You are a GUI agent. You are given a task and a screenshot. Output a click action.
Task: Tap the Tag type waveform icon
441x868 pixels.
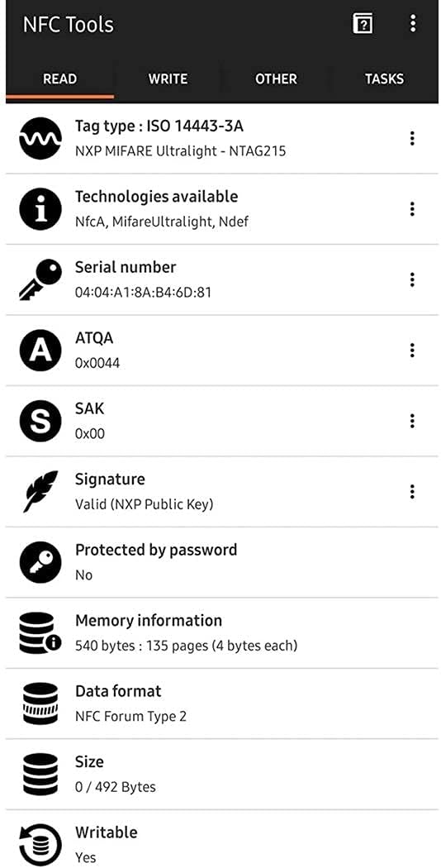(40, 138)
